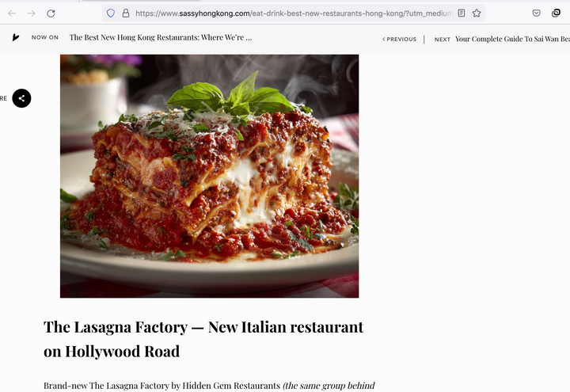Open next article 'Your Complete Guide To Sai Wan'
Viewport: 570px width, 392px height.
pyautogui.click(x=512, y=39)
